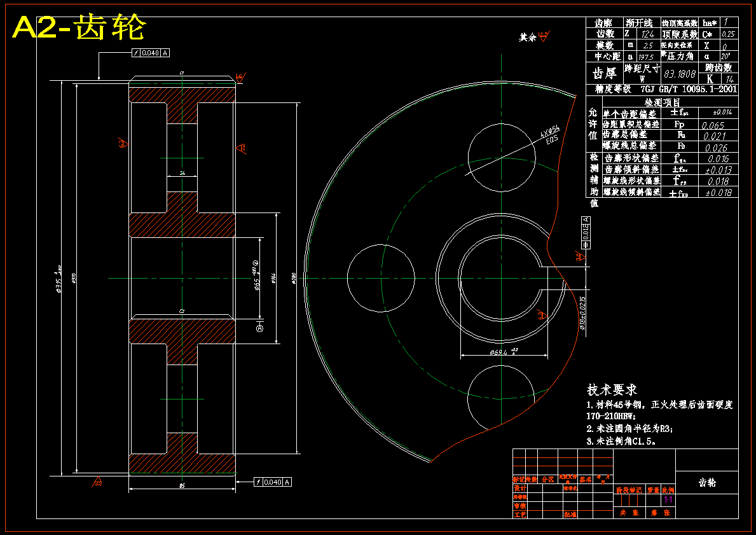This screenshot has width=756, height=535.
Task: Click the '分区' title block cell
Action: pos(547,480)
